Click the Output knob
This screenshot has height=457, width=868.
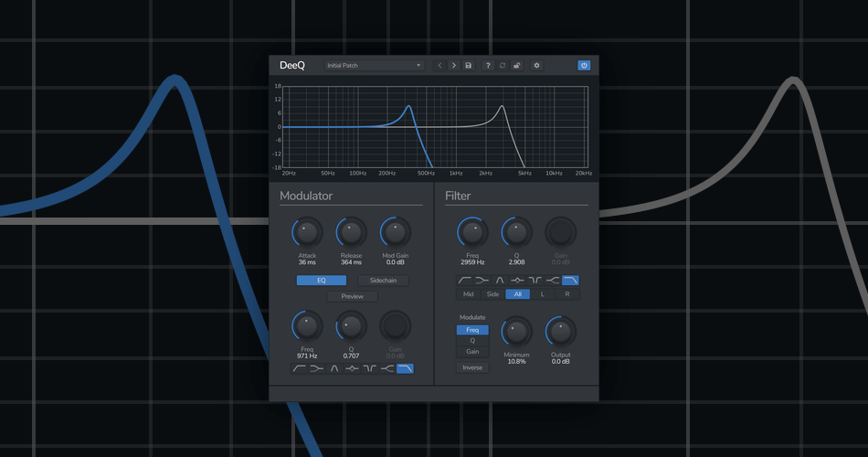561,332
